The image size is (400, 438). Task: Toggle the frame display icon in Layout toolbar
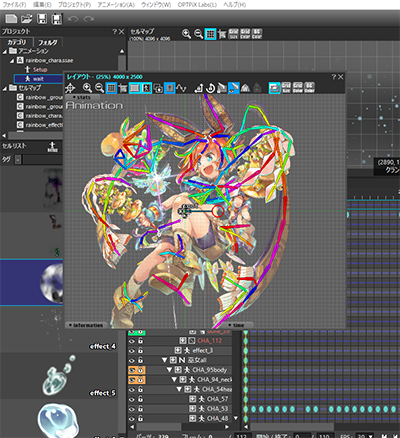pos(135,88)
